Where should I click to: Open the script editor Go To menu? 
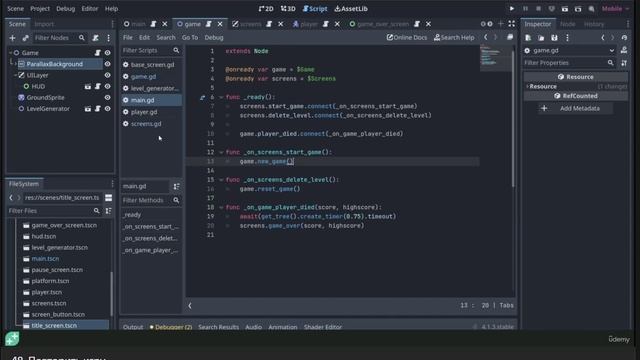(x=190, y=38)
